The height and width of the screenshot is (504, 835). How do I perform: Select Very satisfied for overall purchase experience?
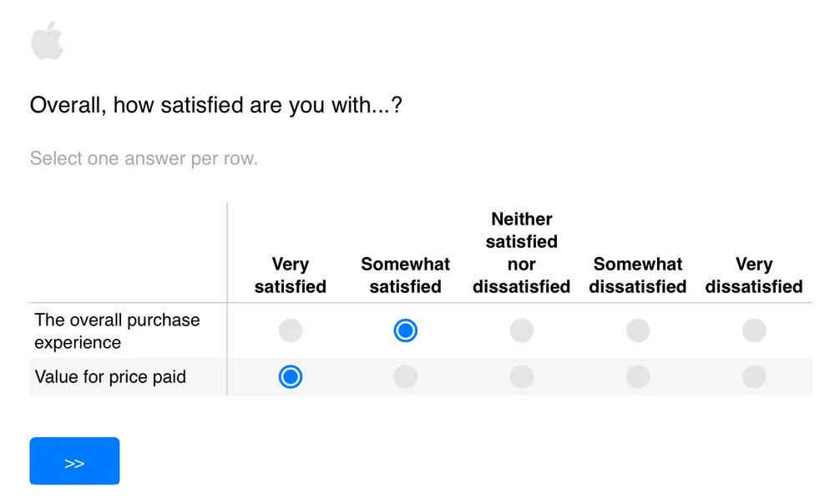291,330
